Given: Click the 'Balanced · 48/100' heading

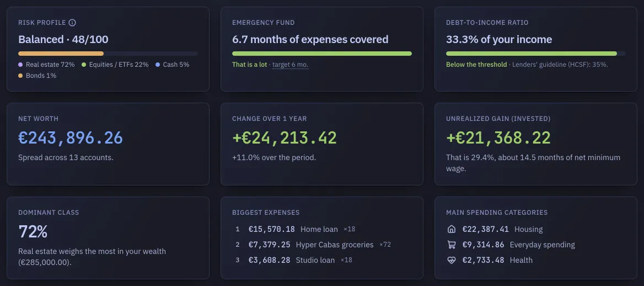Looking at the screenshot, I should click(63, 40).
